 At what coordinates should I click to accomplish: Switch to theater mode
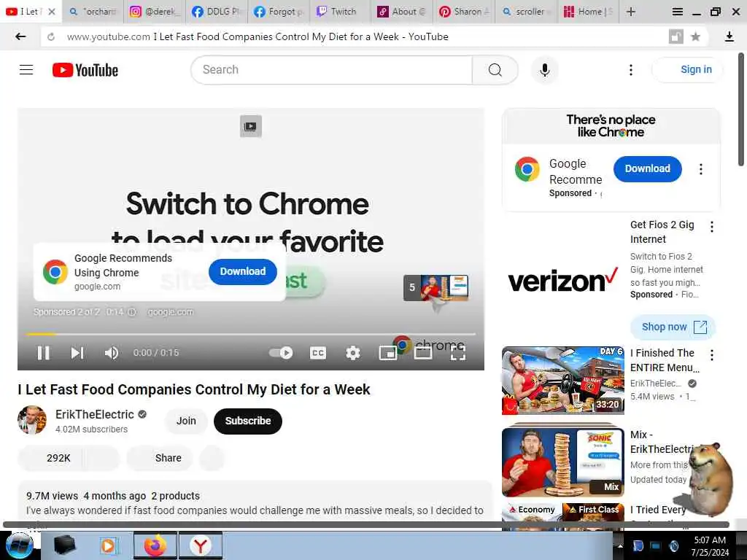tap(423, 353)
